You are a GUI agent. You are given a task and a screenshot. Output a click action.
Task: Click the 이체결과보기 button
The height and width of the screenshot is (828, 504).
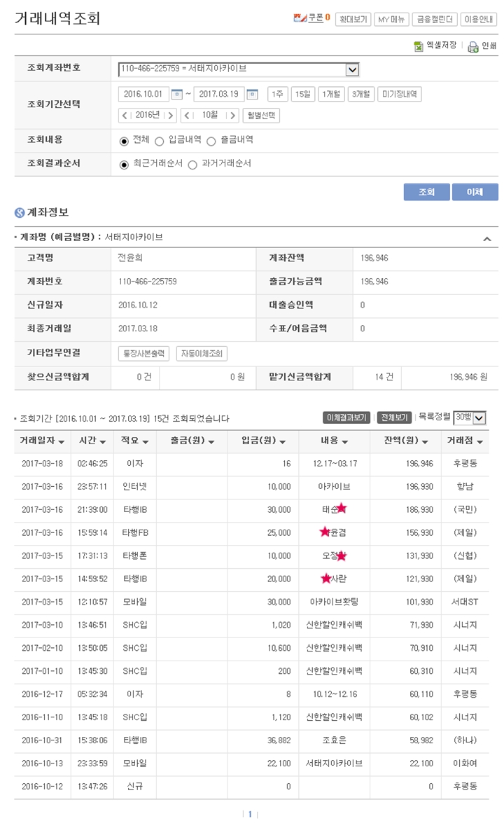[x=346, y=418]
